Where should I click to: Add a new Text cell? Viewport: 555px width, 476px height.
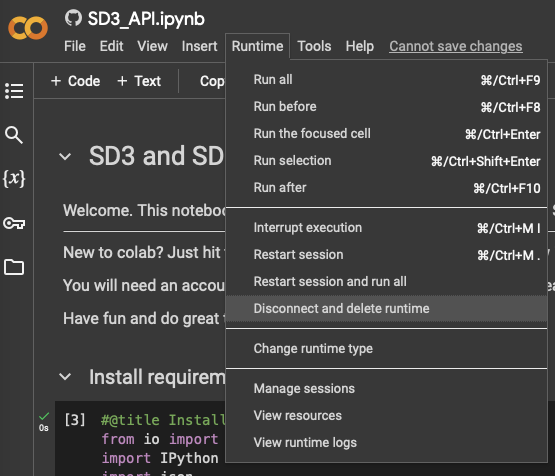click(x=139, y=81)
